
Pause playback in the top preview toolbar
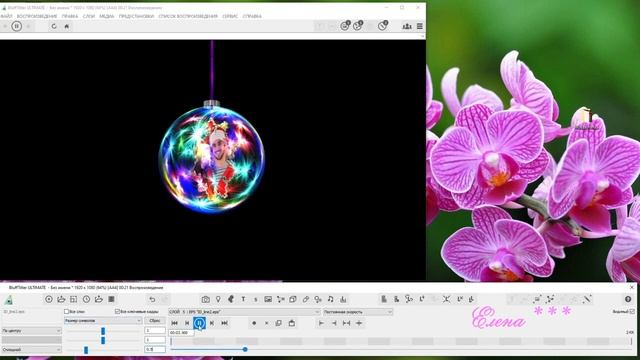[17, 26]
